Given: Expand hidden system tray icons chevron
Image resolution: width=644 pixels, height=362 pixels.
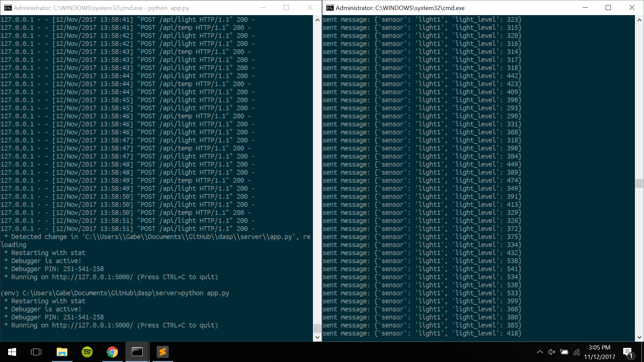Looking at the screenshot, I should pyautogui.click(x=540, y=352).
